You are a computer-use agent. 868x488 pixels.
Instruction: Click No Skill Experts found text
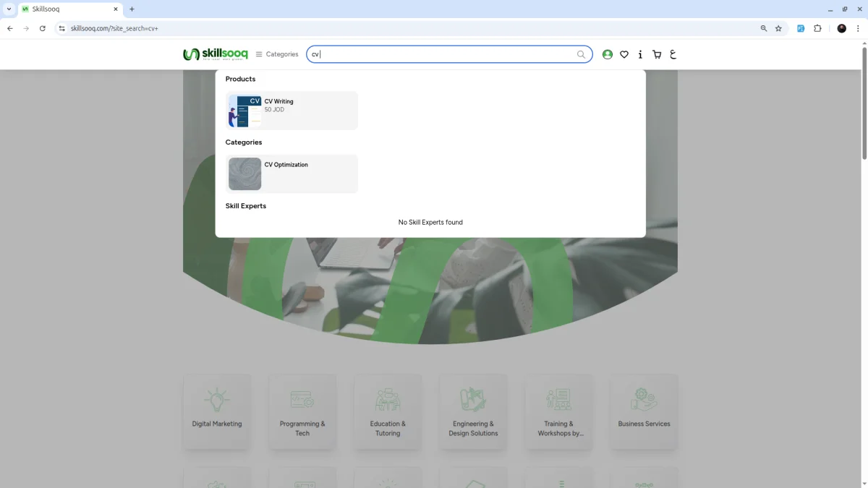(430, 222)
